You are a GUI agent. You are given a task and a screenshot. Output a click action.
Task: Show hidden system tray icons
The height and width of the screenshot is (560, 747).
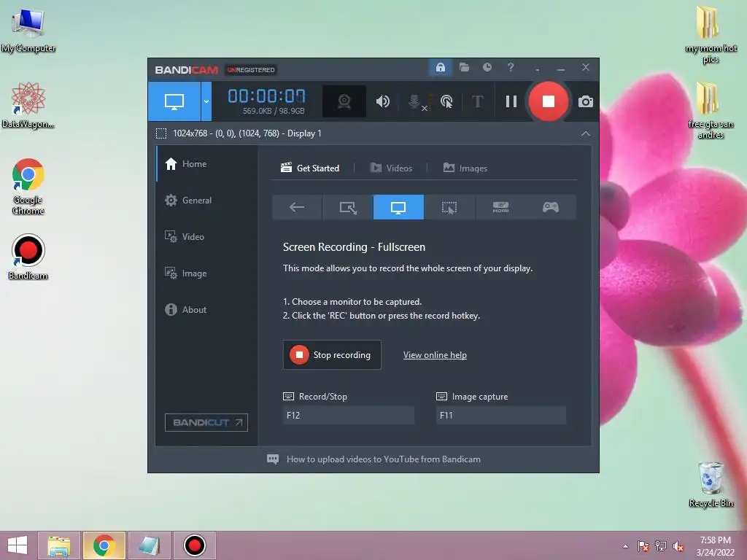pos(625,546)
